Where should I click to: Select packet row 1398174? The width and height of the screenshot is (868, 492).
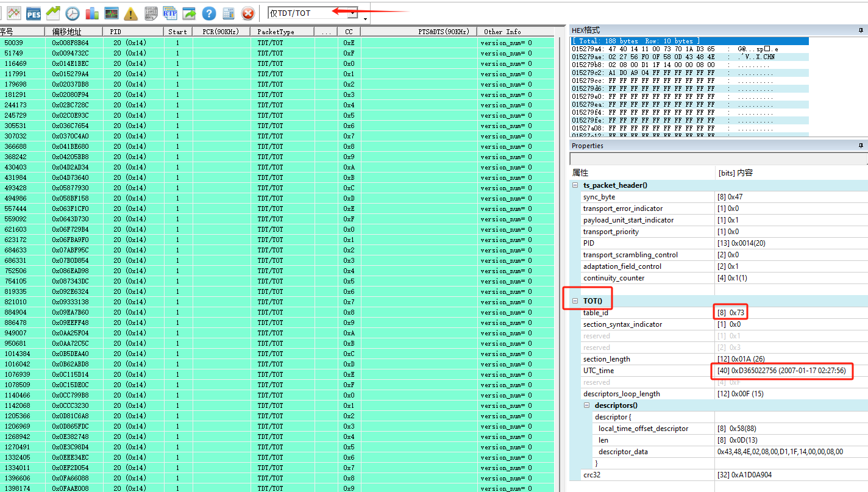click(277, 488)
